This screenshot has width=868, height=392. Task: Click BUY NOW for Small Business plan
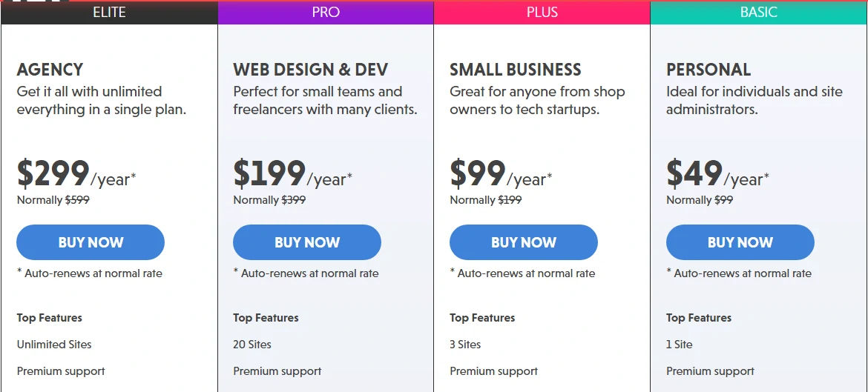pos(523,242)
